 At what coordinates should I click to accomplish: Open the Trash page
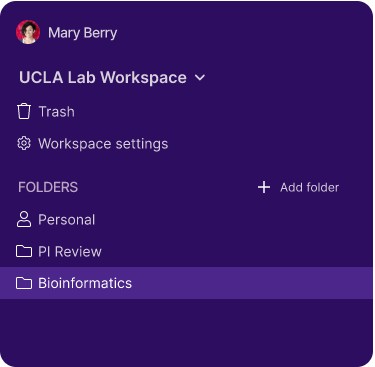pyautogui.click(x=46, y=112)
